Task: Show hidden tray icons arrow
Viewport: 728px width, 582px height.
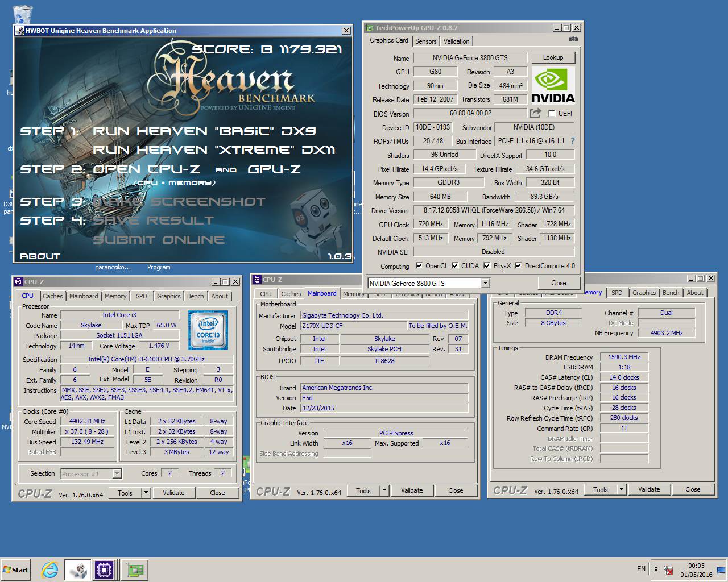Action: pos(656,569)
